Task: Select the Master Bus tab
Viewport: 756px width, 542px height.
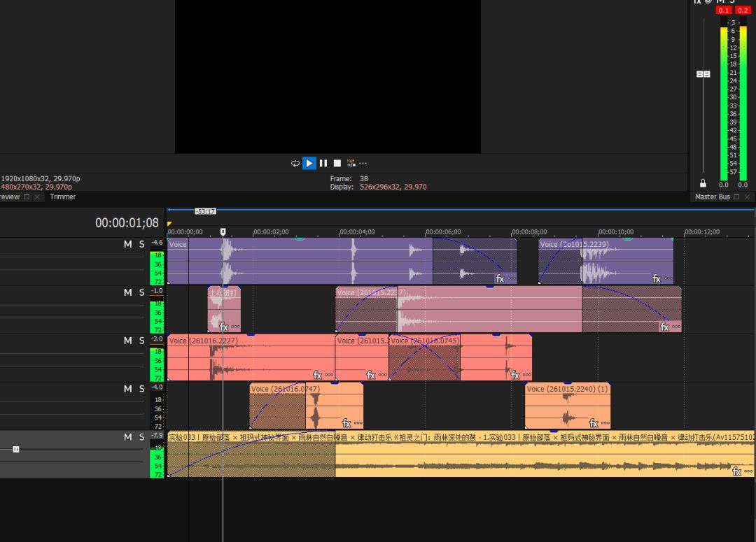Action: [x=712, y=197]
